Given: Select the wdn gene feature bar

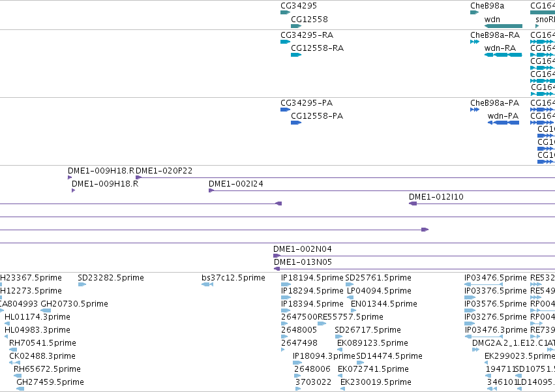Looking at the screenshot, I should [503, 26].
